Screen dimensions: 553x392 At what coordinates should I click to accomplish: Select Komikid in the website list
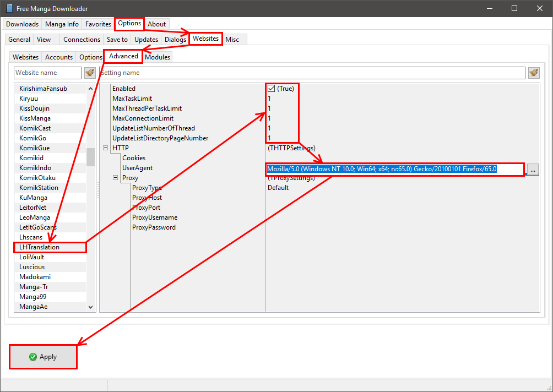50,158
